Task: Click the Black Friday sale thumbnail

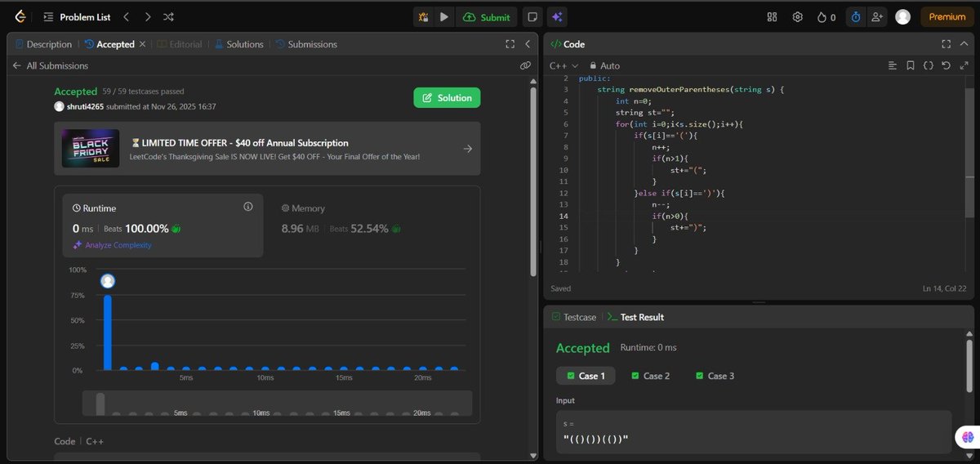Action: coord(91,149)
